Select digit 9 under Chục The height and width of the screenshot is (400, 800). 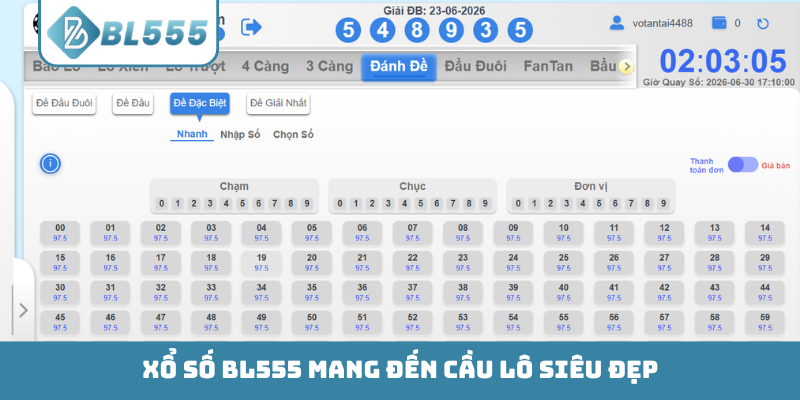[485, 204]
